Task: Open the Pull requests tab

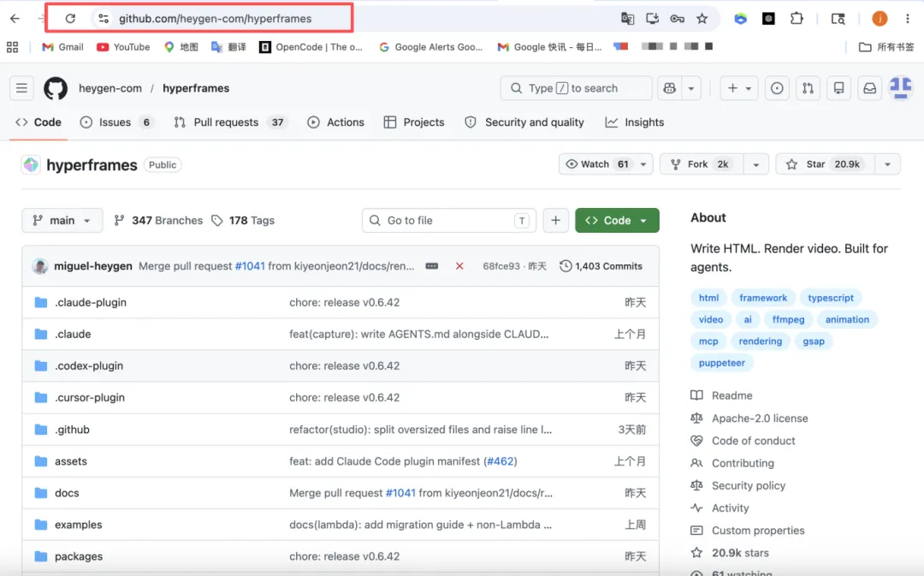Action: [x=230, y=122]
